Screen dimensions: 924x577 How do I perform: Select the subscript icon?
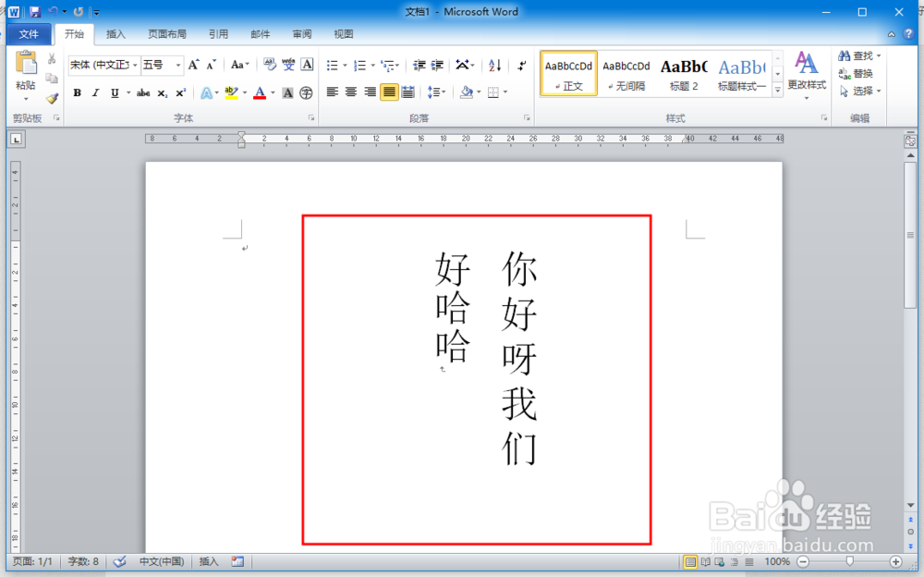tap(164, 92)
